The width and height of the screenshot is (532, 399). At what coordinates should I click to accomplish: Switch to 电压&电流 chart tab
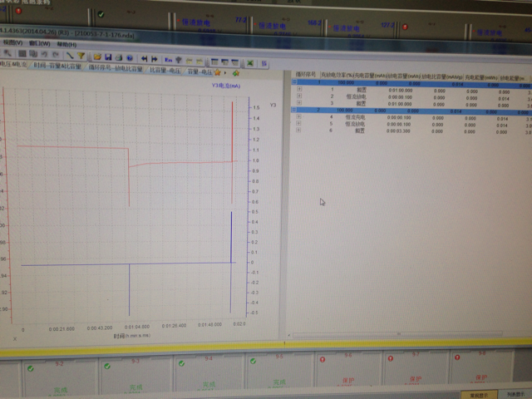click(x=13, y=64)
